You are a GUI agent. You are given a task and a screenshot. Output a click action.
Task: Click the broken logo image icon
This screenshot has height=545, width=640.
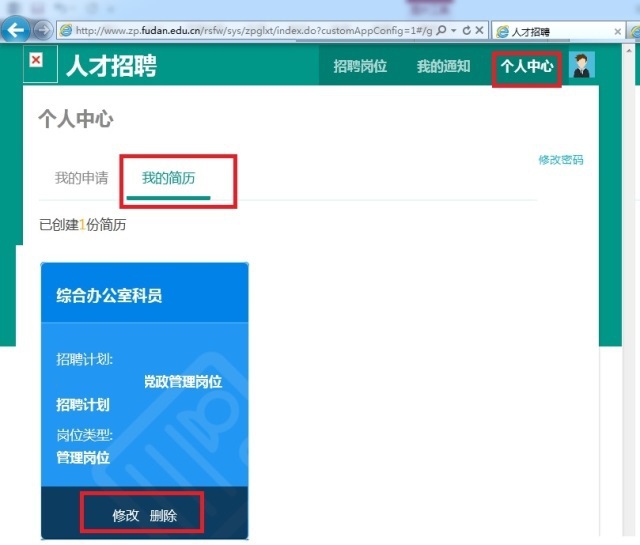pos(36,62)
